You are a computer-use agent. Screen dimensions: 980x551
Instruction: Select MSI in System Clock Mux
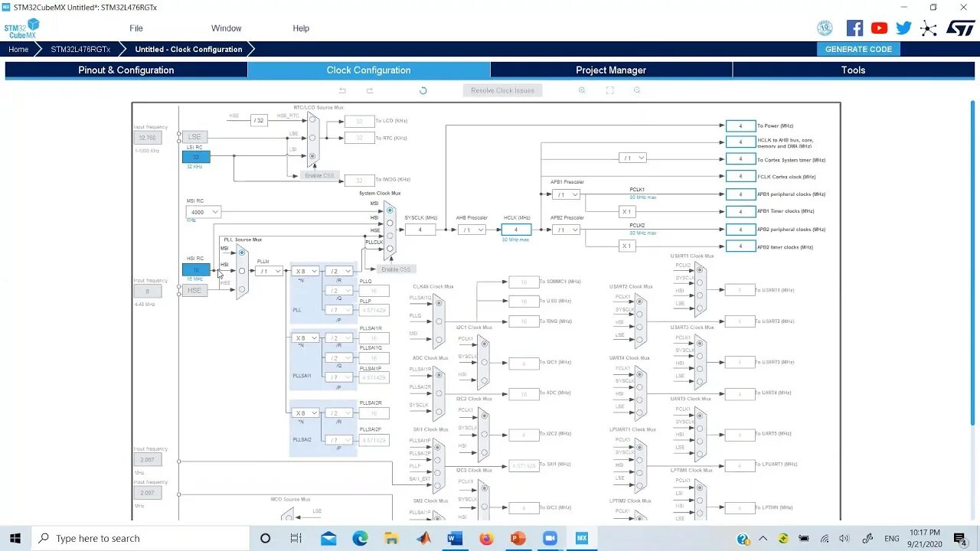click(390, 210)
